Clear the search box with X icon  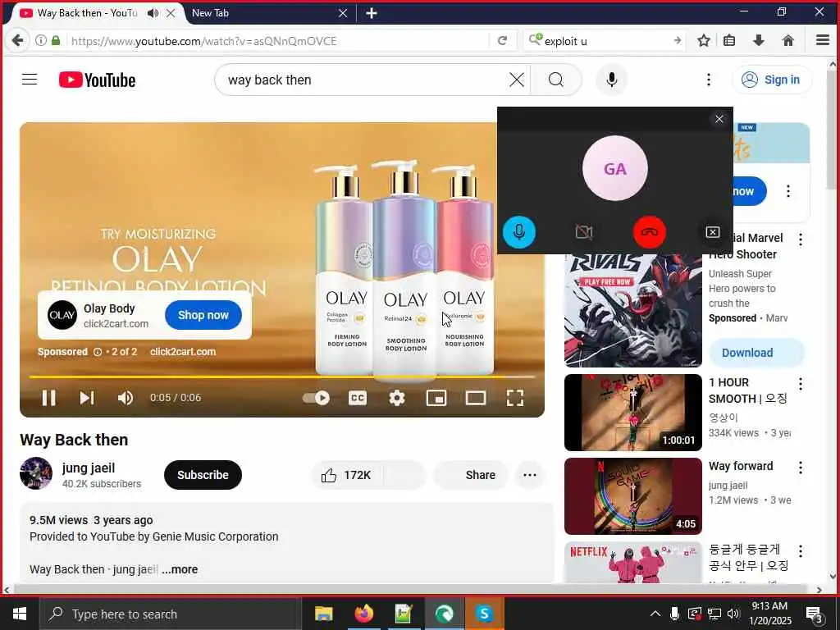(x=517, y=80)
